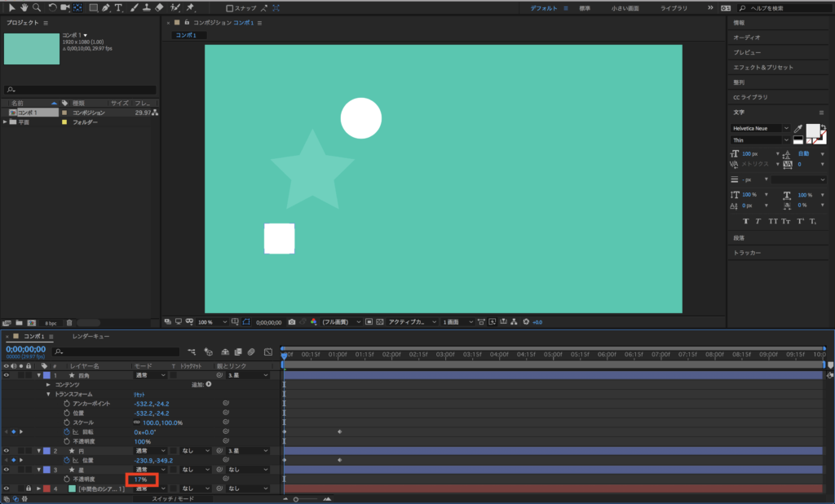This screenshot has width=835, height=504.
Task: Select the Eraser tool
Action: coord(159,7)
